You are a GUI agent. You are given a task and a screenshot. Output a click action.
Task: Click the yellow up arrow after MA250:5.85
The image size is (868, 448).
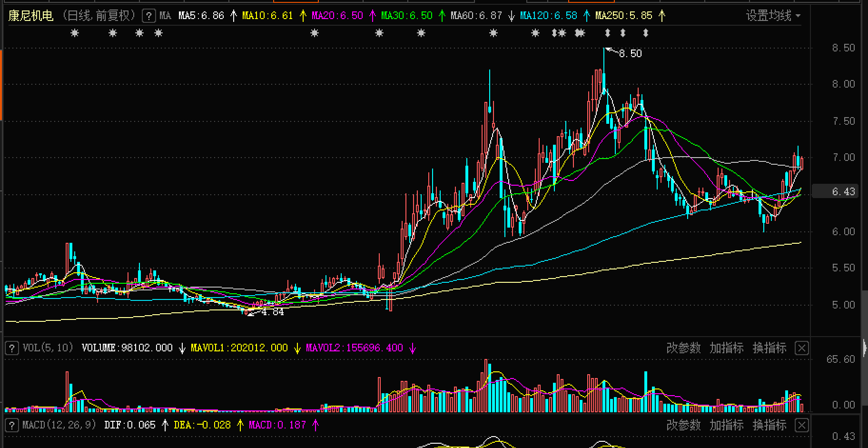click(x=661, y=16)
